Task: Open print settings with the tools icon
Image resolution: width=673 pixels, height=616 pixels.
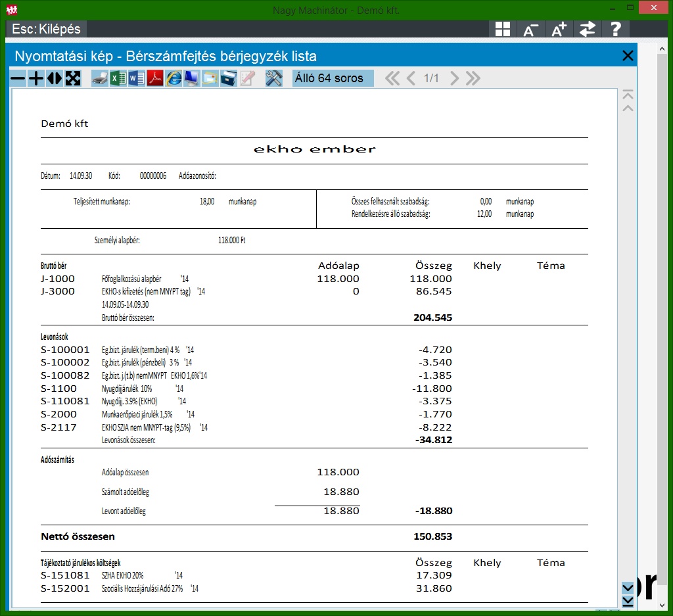Action: 273,78
